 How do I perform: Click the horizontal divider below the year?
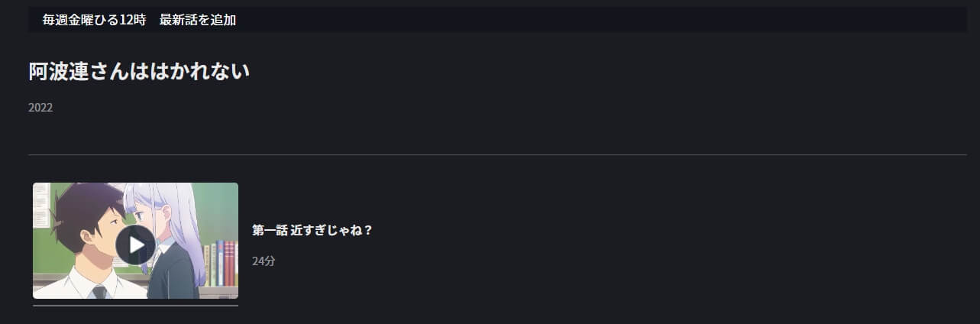click(497, 155)
